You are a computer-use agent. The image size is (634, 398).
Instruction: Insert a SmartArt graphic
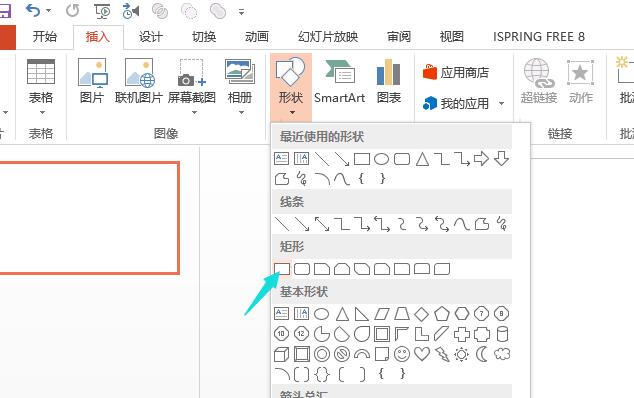click(x=340, y=81)
